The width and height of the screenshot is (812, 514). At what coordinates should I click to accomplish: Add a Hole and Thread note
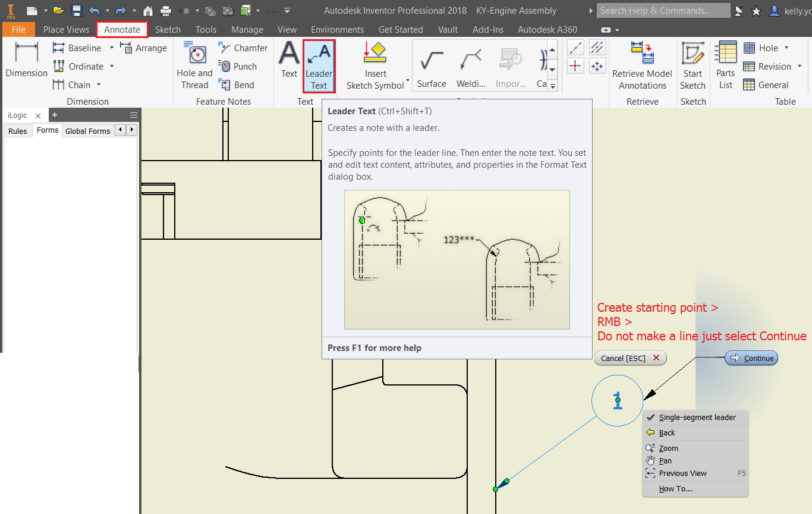click(x=195, y=65)
